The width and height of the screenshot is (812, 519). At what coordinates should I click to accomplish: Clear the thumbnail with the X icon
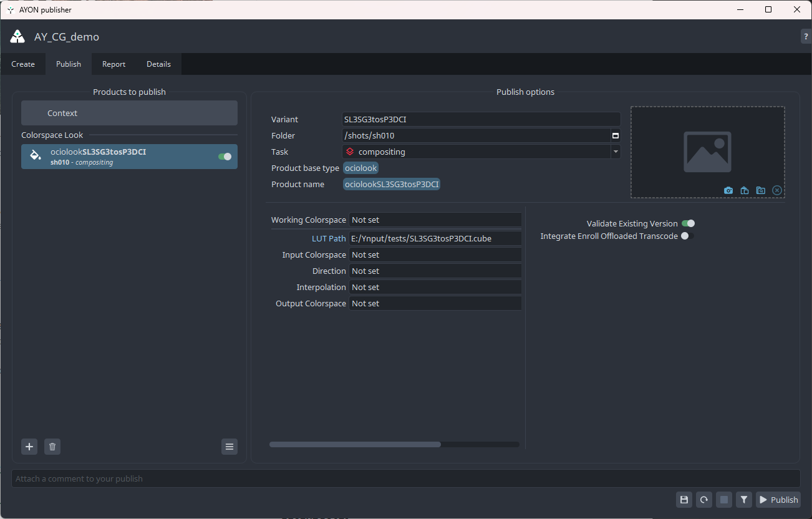(777, 190)
